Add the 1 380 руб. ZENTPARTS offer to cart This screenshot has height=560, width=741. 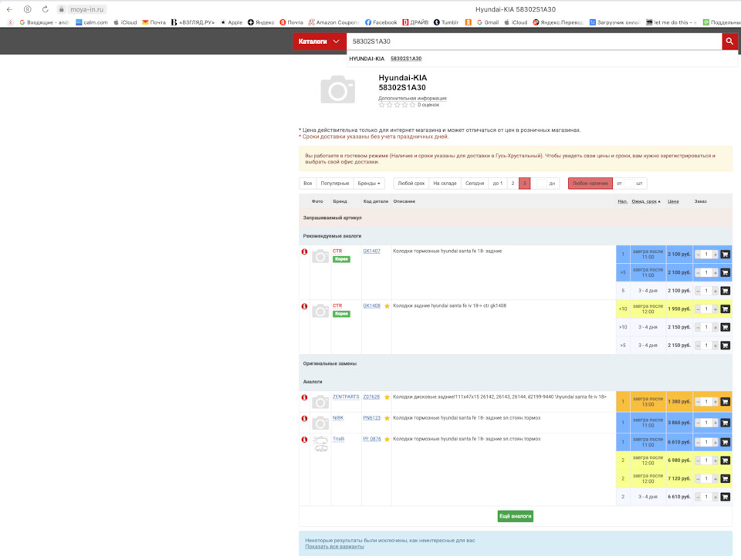click(725, 402)
